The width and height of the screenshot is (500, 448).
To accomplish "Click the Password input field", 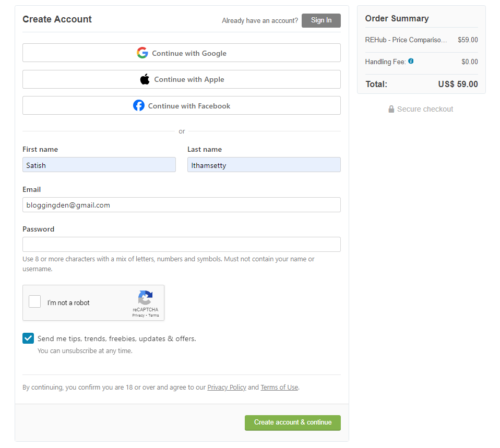I will click(181, 244).
